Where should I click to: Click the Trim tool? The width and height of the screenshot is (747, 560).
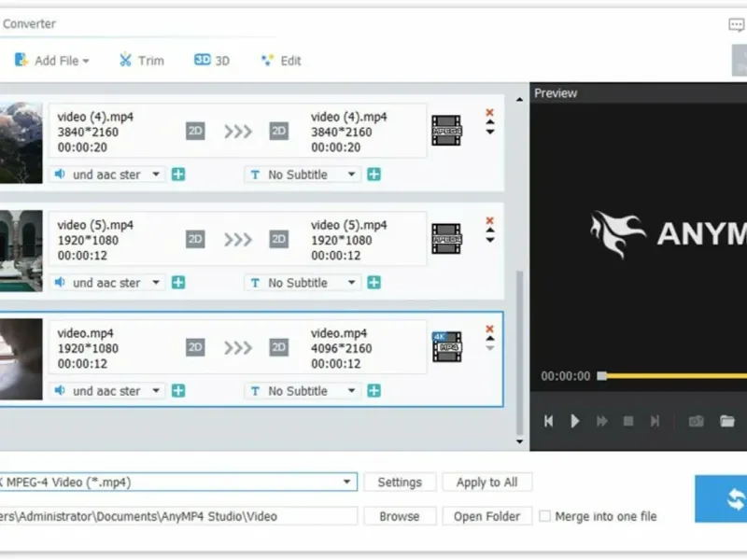click(142, 61)
